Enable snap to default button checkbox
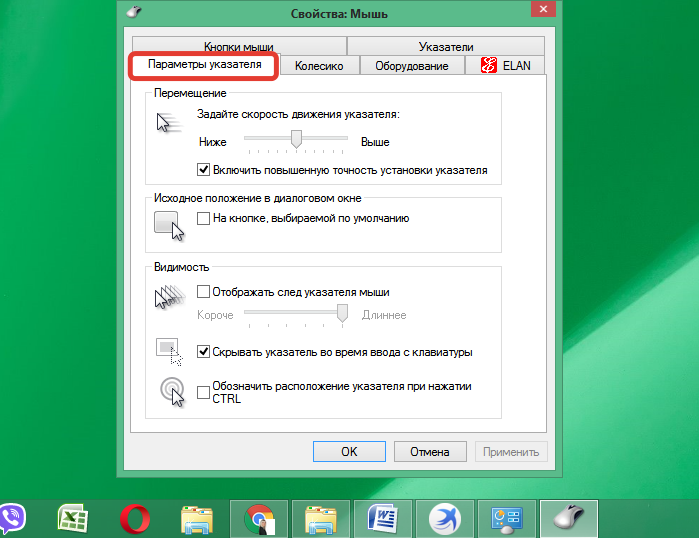The image size is (699, 538). (x=203, y=218)
